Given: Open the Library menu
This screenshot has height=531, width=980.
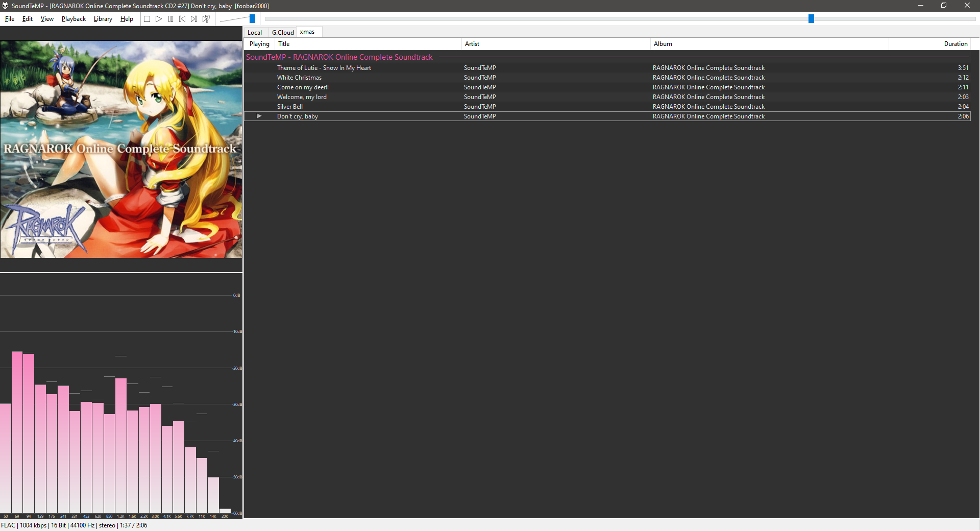Looking at the screenshot, I should (x=103, y=19).
